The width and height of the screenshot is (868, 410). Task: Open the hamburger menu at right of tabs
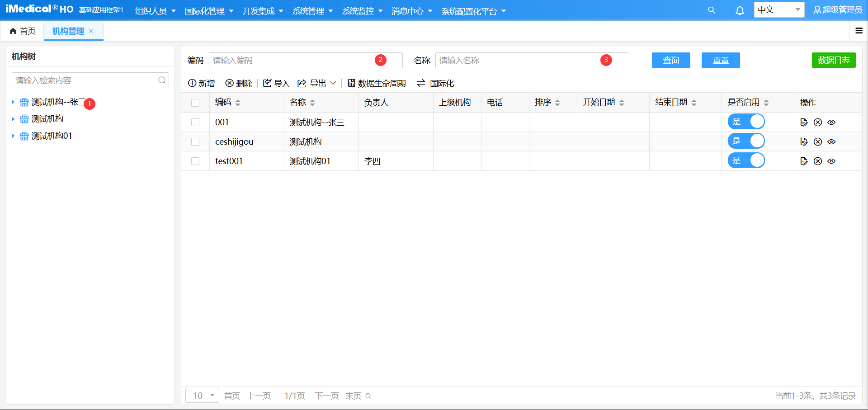tap(859, 31)
